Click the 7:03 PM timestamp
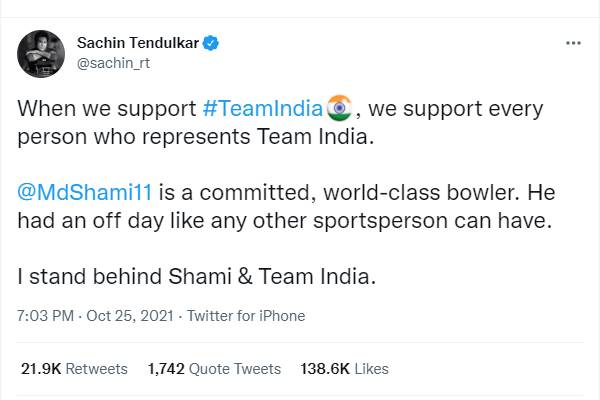600x400 pixels. [x=46, y=316]
